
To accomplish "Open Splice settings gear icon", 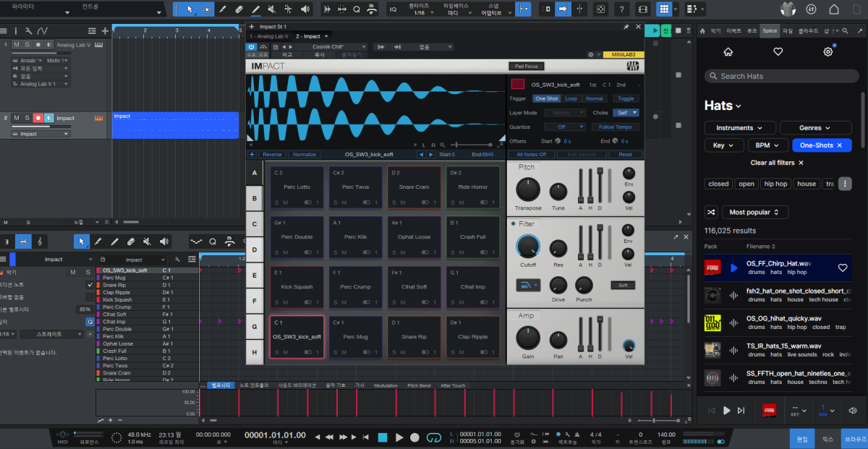I will (x=828, y=52).
